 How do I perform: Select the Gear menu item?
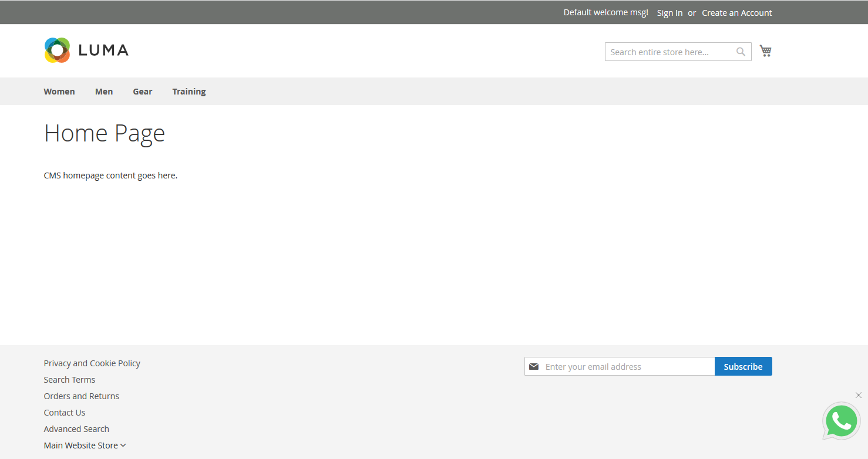pos(142,92)
